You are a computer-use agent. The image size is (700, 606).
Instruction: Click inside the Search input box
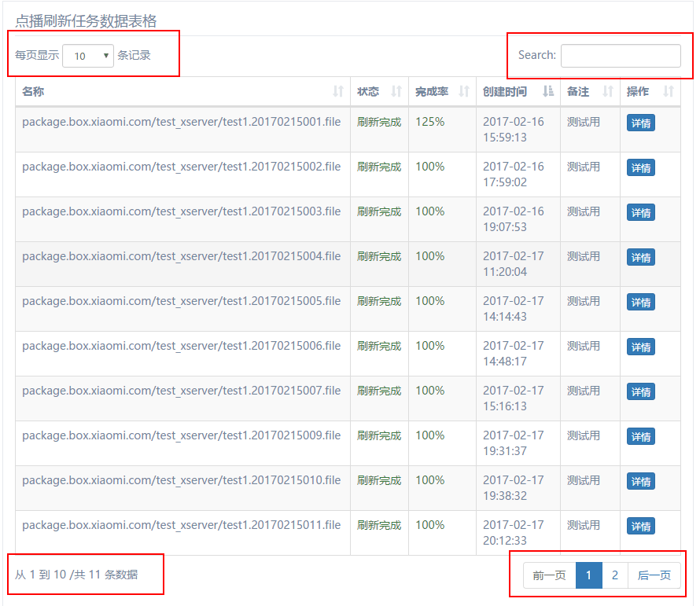pyautogui.click(x=621, y=56)
